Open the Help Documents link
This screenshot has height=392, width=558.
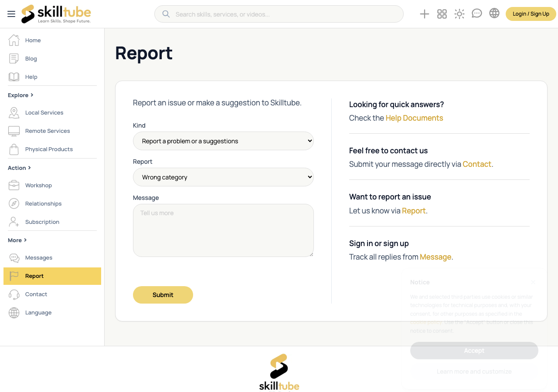(x=414, y=118)
